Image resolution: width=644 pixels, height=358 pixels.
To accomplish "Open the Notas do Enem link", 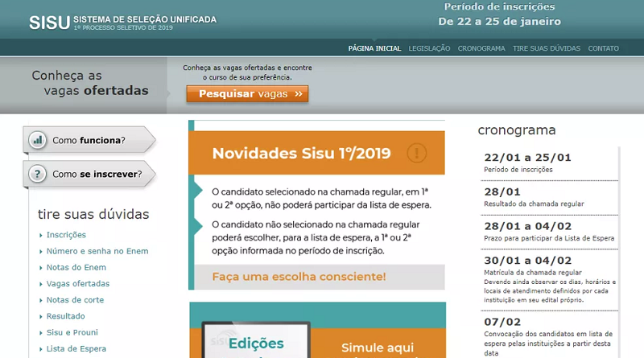I will pyautogui.click(x=76, y=267).
